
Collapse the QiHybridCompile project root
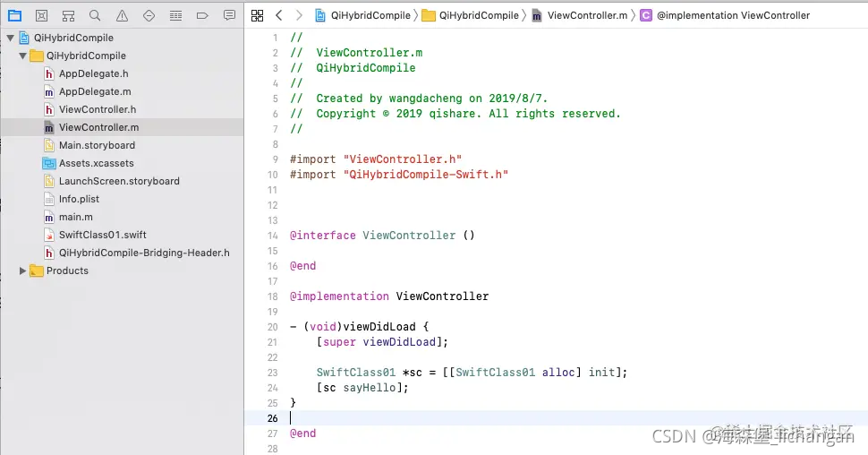pos(11,38)
